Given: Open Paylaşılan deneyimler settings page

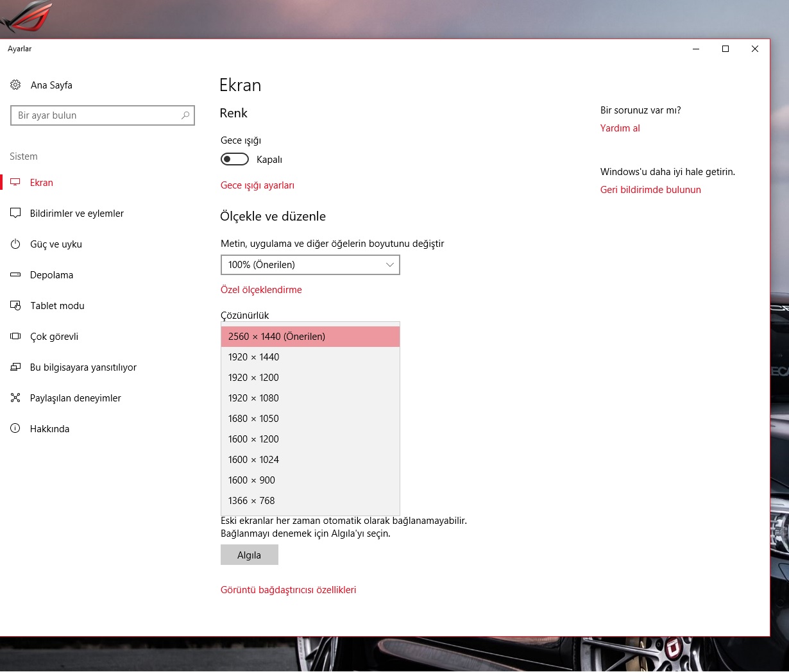Looking at the screenshot, I should pyautogui.click(x=75, y=398).
